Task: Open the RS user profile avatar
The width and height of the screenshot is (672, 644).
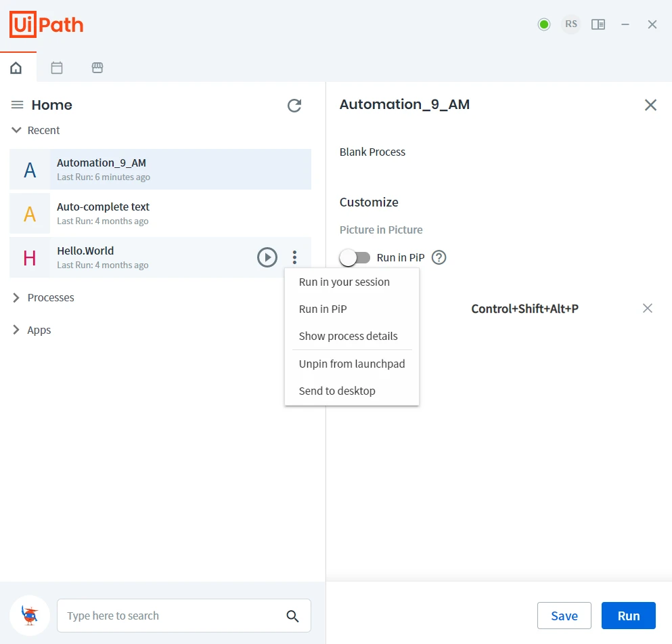Action: click(x=571, y=24)
